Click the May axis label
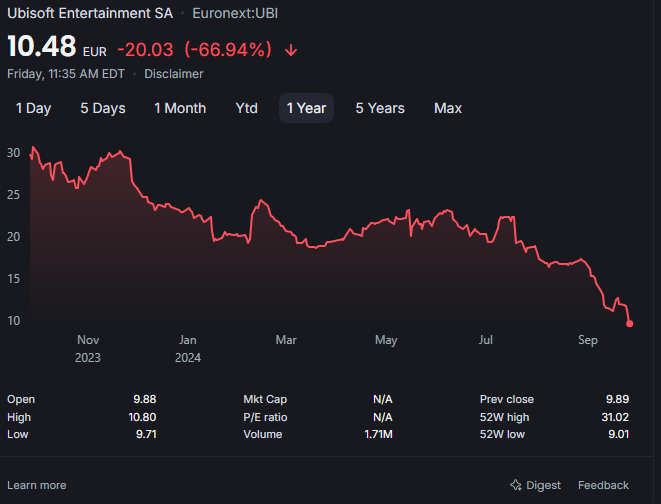This screenshot has height=504, width=661. [x=386, y=340]
